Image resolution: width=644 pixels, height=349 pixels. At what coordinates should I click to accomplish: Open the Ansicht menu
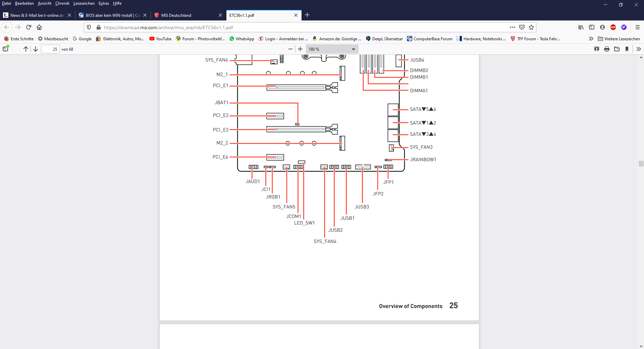pos(45,3)
